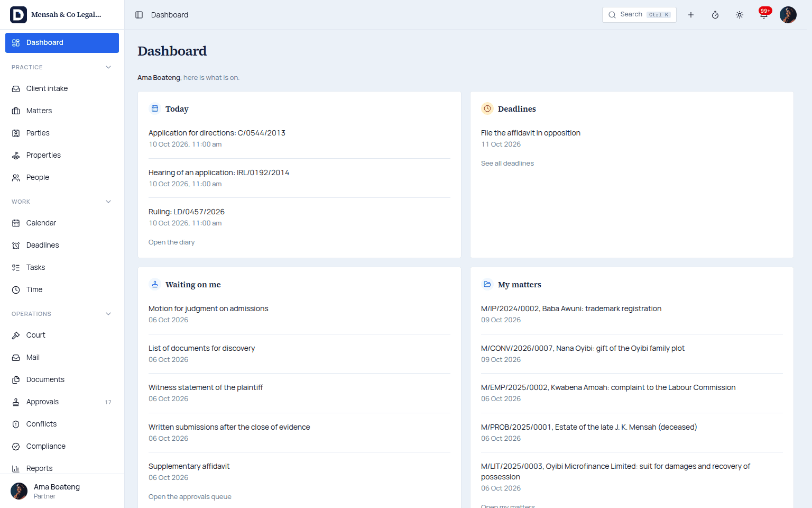
Task: Open the Documents sidebar item
Action: (x=62, y=379)
